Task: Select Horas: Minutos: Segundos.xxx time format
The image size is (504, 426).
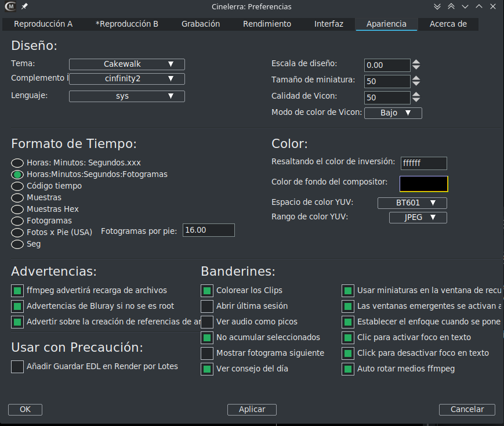Action: (18, 163)
